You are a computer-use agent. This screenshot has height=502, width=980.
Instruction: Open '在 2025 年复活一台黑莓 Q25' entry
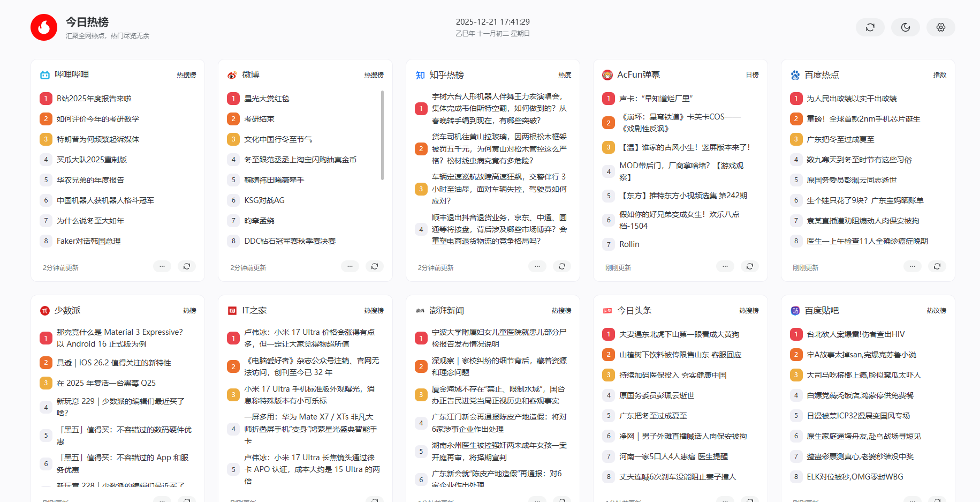click(x=107, y=383)
